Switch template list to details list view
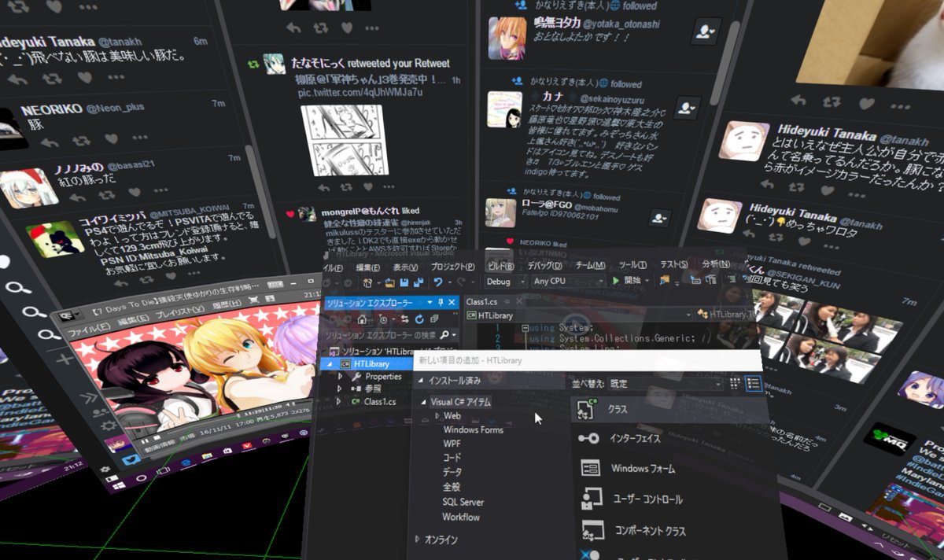 pos(754,383)
